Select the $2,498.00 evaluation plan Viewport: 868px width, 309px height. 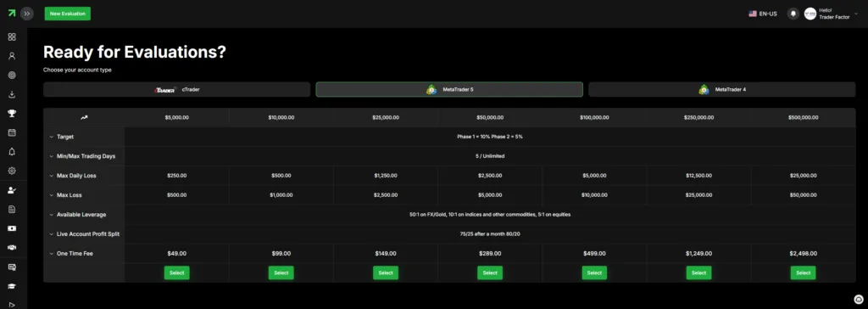(x=804, y=273)
